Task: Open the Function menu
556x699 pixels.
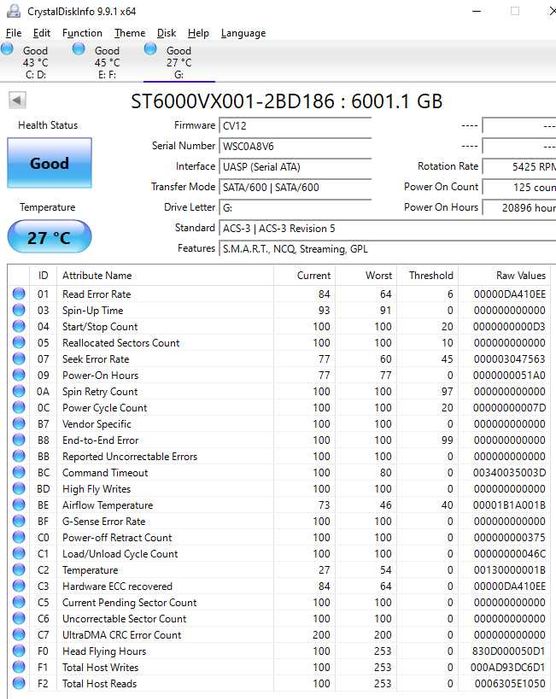Action: tap(82, 33)
